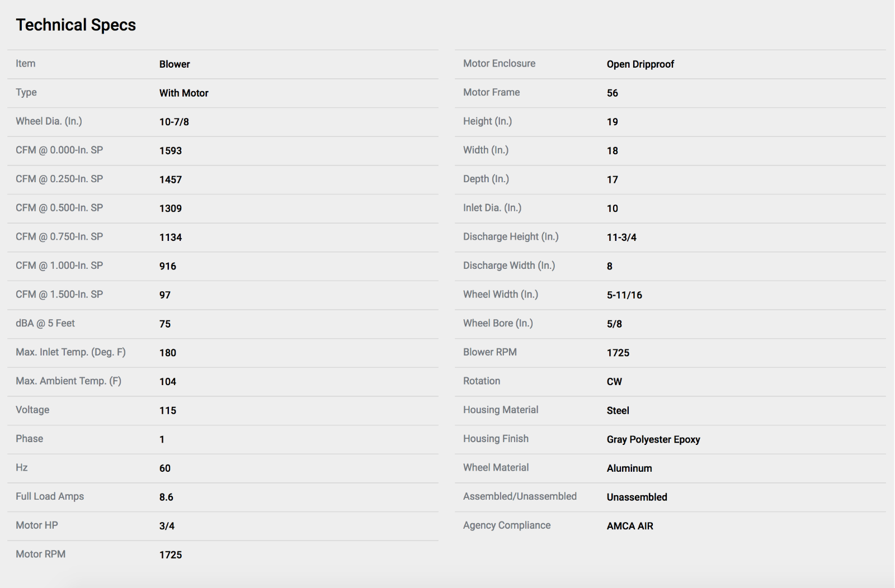Select the Voltage value 115

[x=168, y=411]
